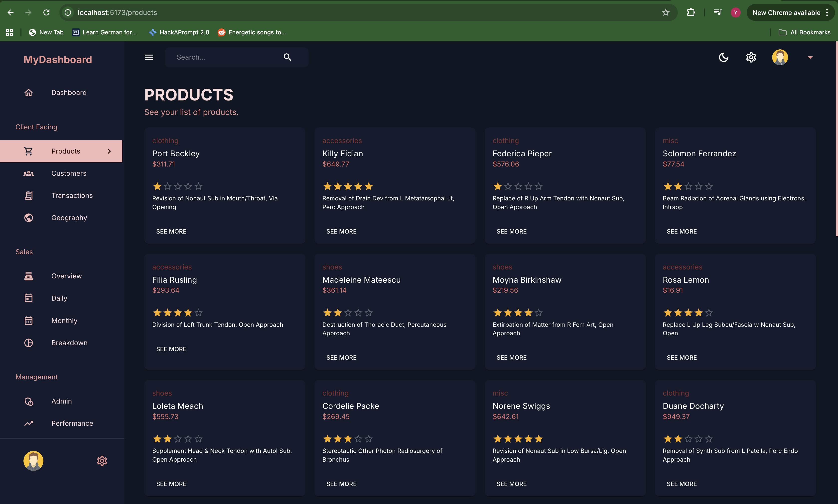
Task: Open Customers in the sidebar
Action: pyautogui.click(x=69, y=173)
